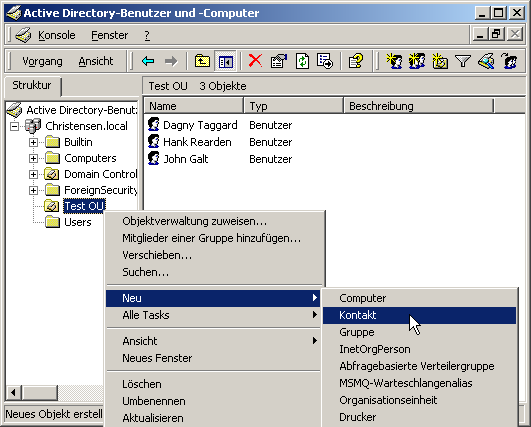Open the Vorgang menu
This screenshot has height=427, width=531.
click(x=42, y=61)
